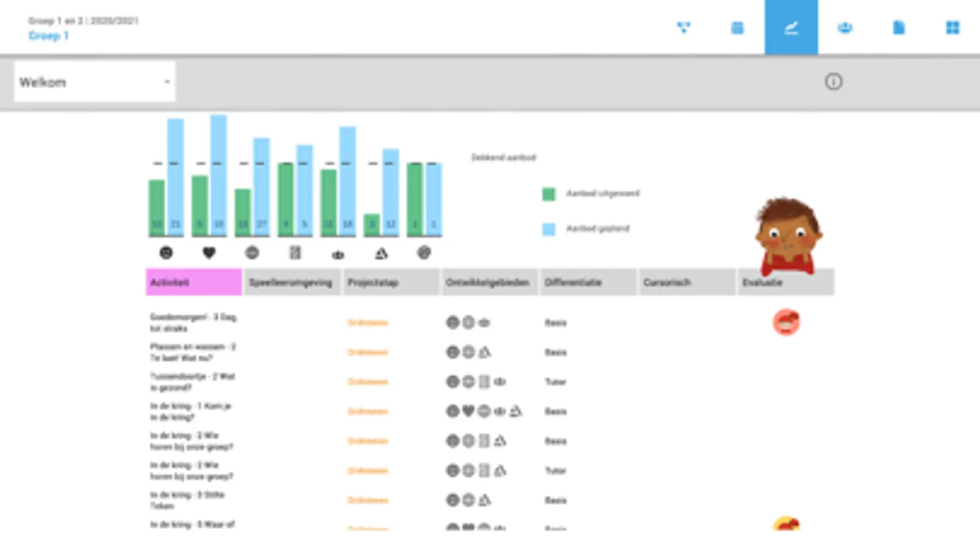The height and width of the screenshot is (552, 980).
Task: Click the heart icon below the bar chart
Action: (209, 253)
